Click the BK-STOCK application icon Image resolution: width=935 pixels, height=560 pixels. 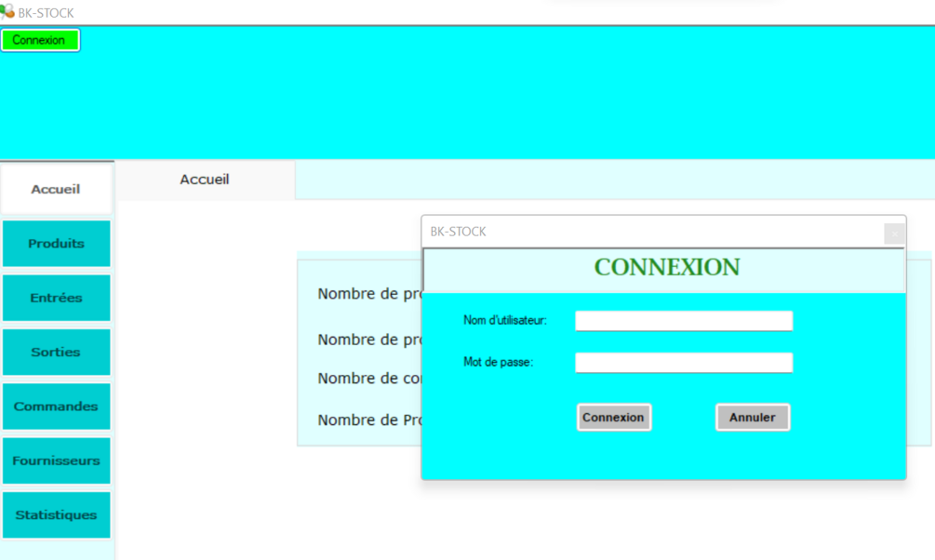(x=8, y=11)
